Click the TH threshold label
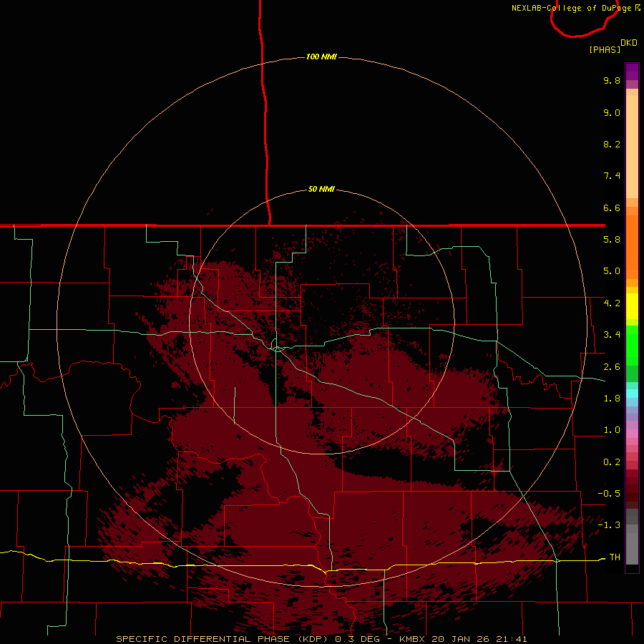 pyautogui.click(x=615, y=557)
